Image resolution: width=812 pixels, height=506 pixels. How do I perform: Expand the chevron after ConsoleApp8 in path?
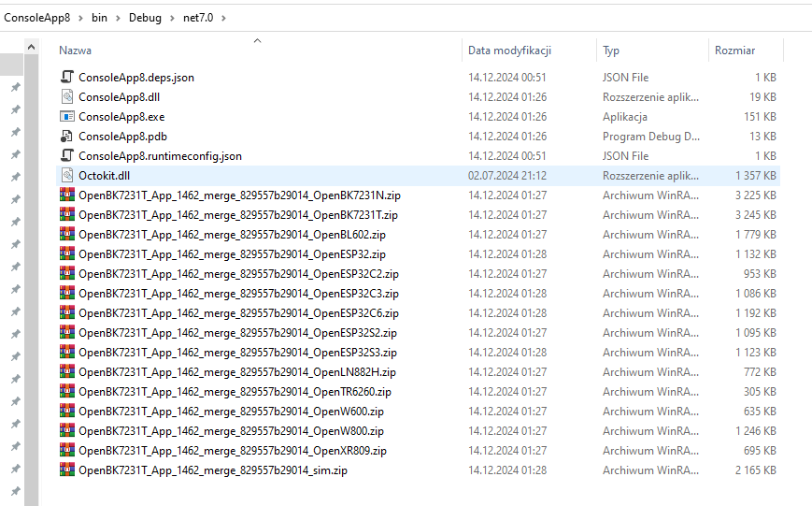(x=80, y=18)
